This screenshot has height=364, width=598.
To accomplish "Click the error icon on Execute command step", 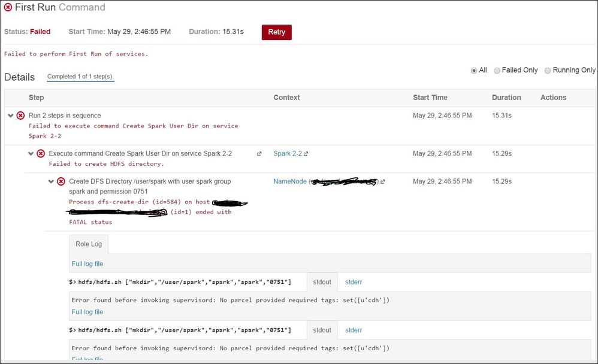I will pos(40,153).
